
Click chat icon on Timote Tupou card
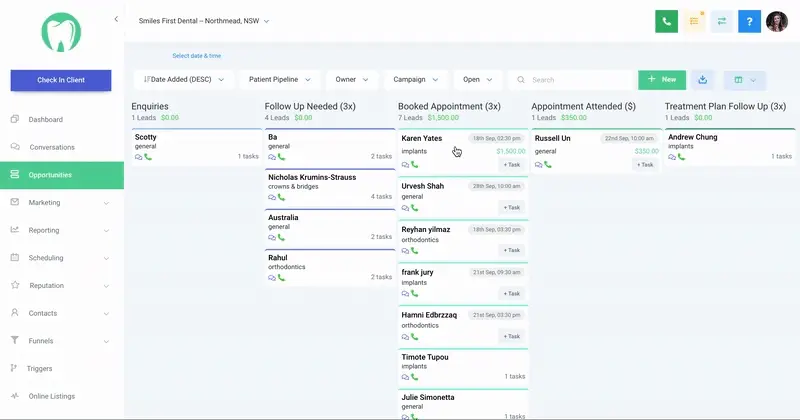pos(405,378)
